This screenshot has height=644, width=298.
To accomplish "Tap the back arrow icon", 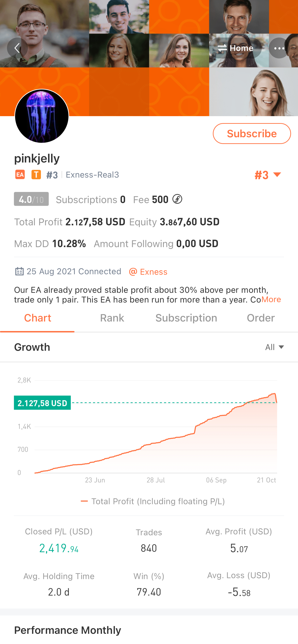I will [x=17, y=48].
